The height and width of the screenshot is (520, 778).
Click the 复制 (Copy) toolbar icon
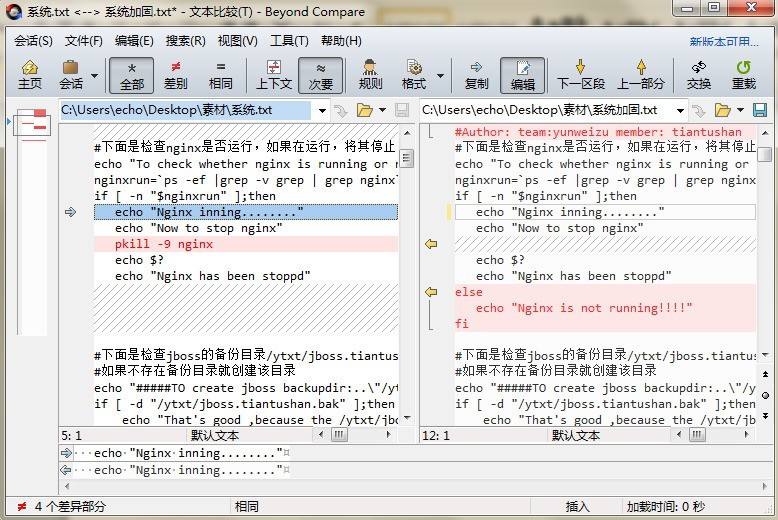point(477,75)
